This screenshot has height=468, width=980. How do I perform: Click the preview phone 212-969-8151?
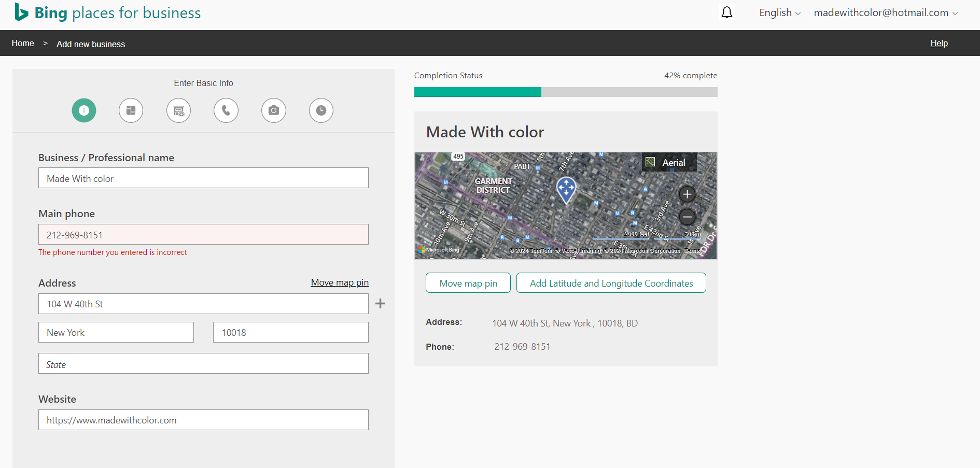point(522,347)
